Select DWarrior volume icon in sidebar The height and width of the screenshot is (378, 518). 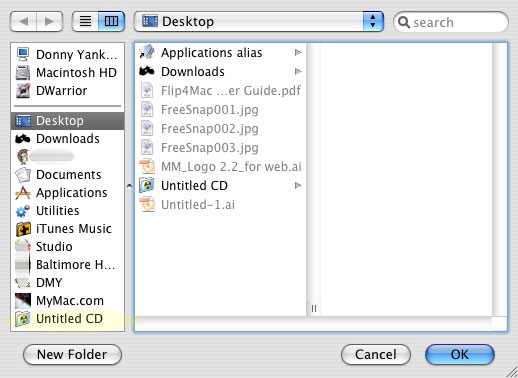pyautogui.click(x=23, y=90)
